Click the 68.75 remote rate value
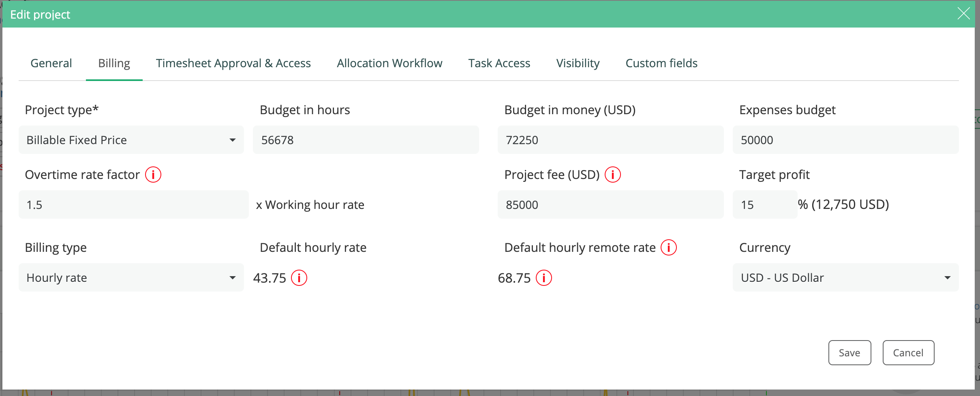Screen dimensions: 980x396 [514, 278]
